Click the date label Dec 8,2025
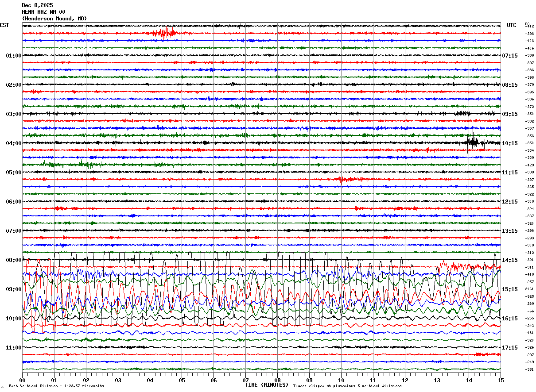 [x=37, y=5]
